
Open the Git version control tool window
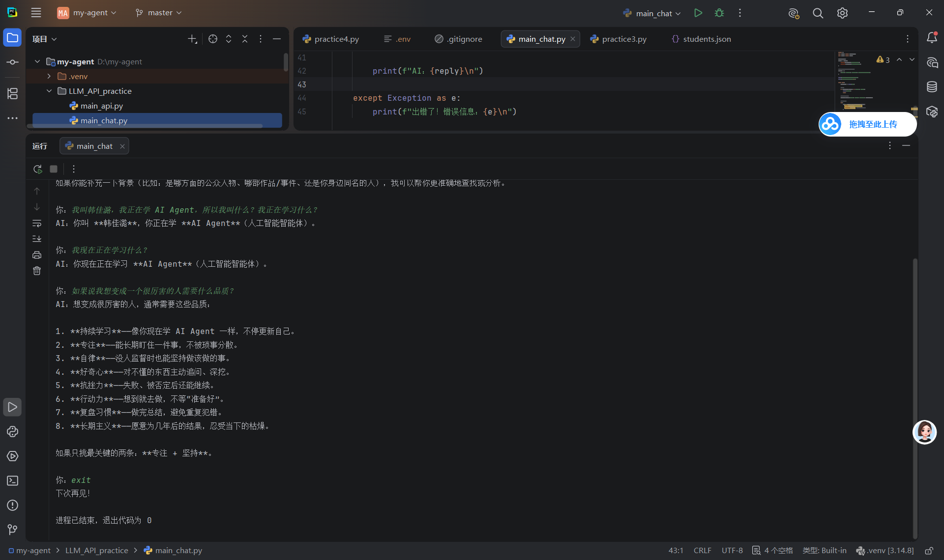coord(13,530)
